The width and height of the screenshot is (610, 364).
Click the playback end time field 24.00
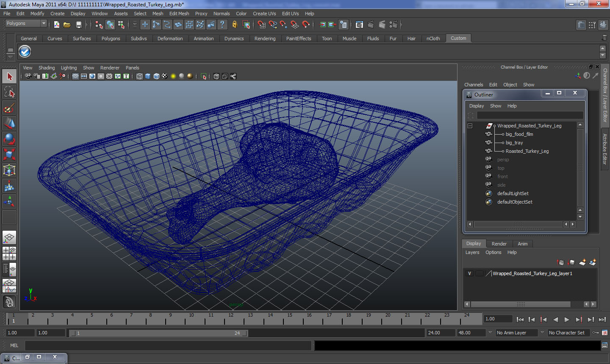(x=440, y=333)
